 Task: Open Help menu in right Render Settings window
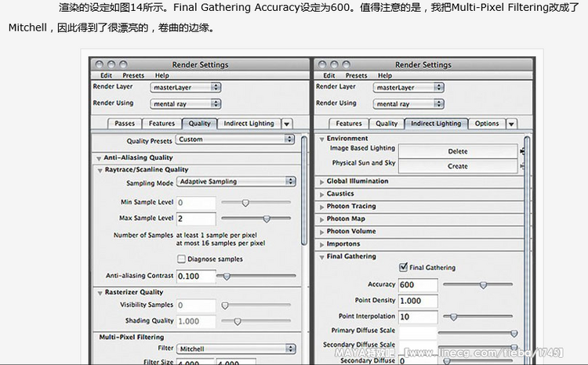(x=385, y=75)
